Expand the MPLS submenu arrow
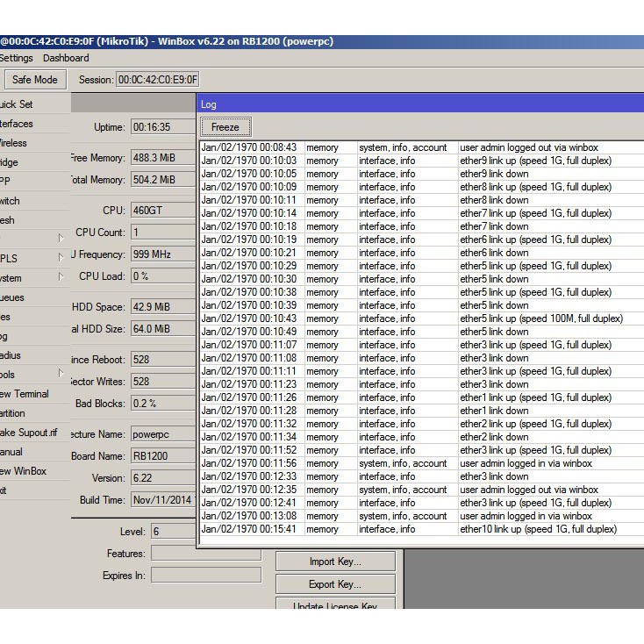Viewport: 644px width, 644px height. (x=61, y=258)
